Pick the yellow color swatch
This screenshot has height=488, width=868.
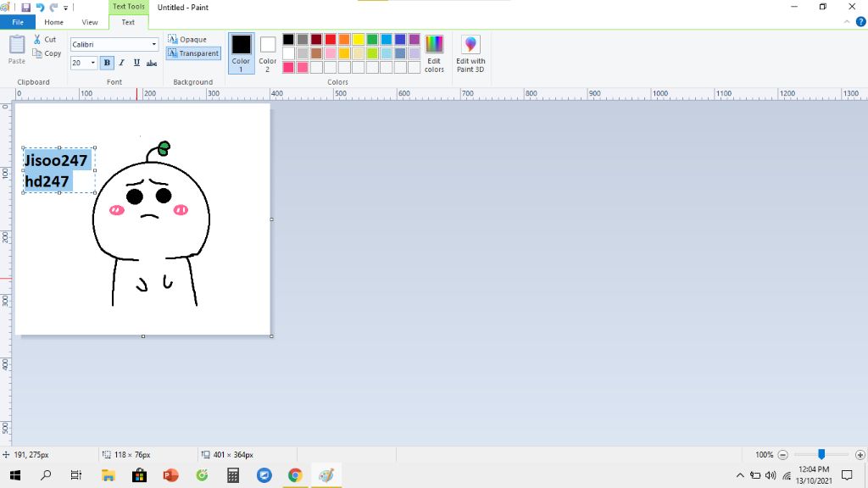pos(359,39)
